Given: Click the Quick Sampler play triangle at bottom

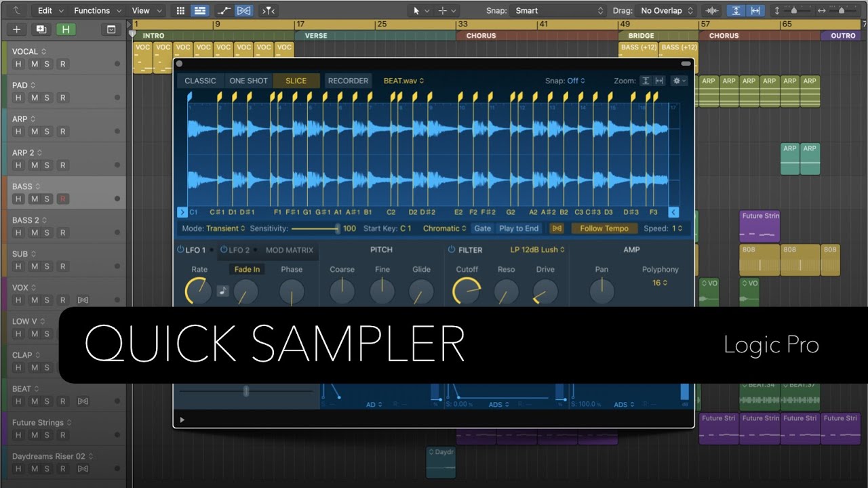Looking at the screenshot, I should [x=181, y=420].
